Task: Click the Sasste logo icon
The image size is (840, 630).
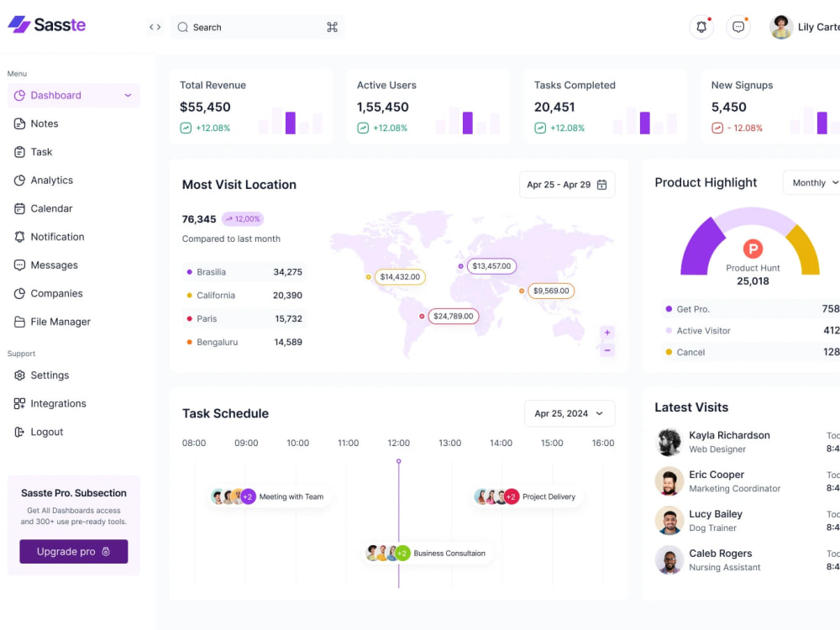Action: pyautogui.click(x=19, y=24)
